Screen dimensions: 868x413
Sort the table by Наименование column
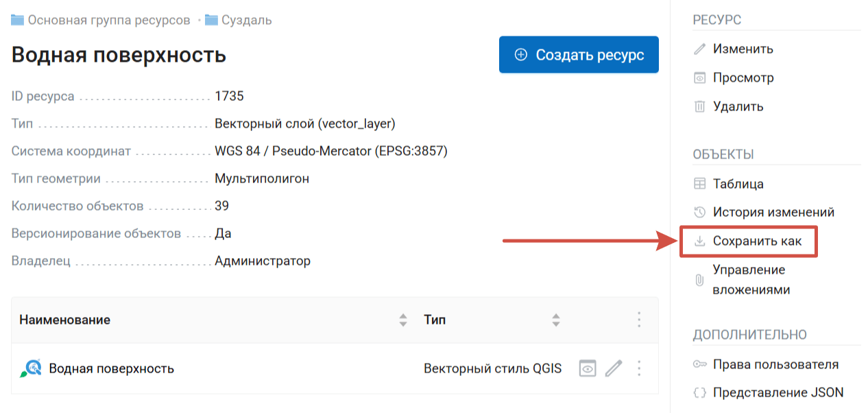click(x=402, y=320)
